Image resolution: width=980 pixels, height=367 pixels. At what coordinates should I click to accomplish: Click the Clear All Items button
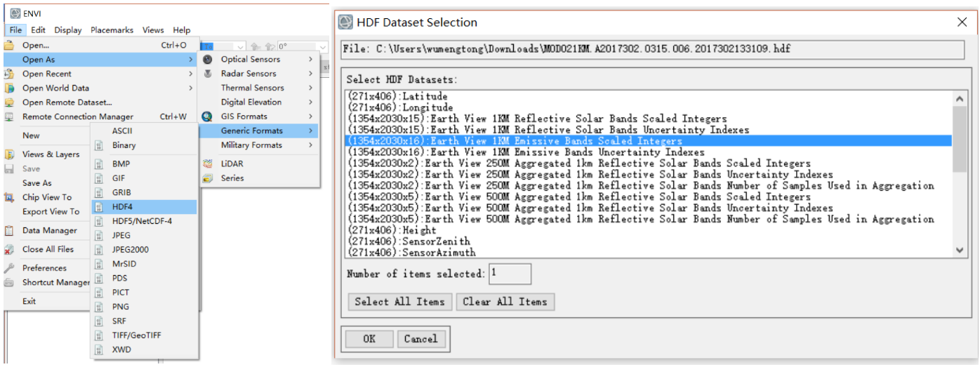(x=505, y=302)
